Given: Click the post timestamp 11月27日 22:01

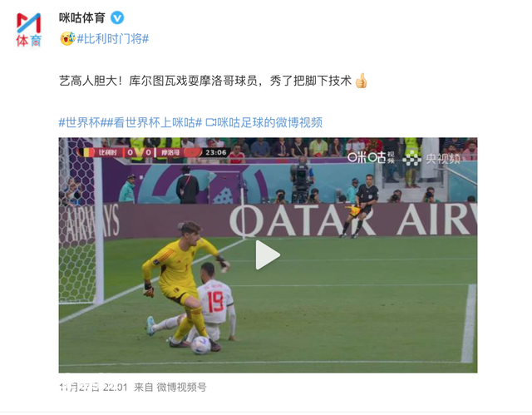Looking at the screenshot, I should (x=94, y=388).
